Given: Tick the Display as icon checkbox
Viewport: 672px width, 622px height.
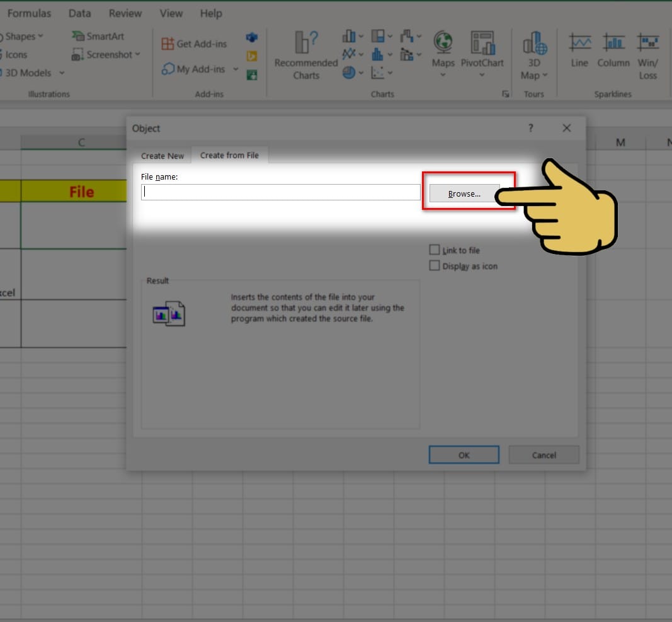Looking at the screenshot, I should point(435,266).
